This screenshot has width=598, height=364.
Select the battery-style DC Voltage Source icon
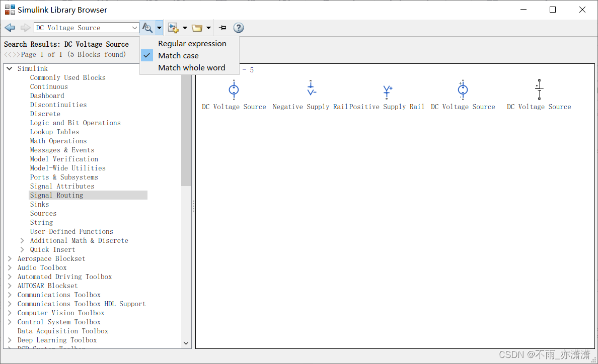pyautogui.click(x=539, y=90)
